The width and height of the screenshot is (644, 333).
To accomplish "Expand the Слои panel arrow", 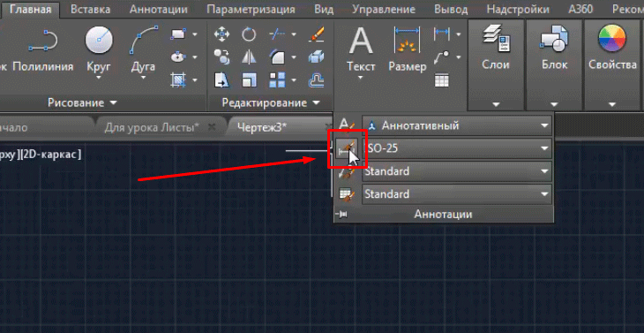I will pyautogui.click(x=496, y=105).
